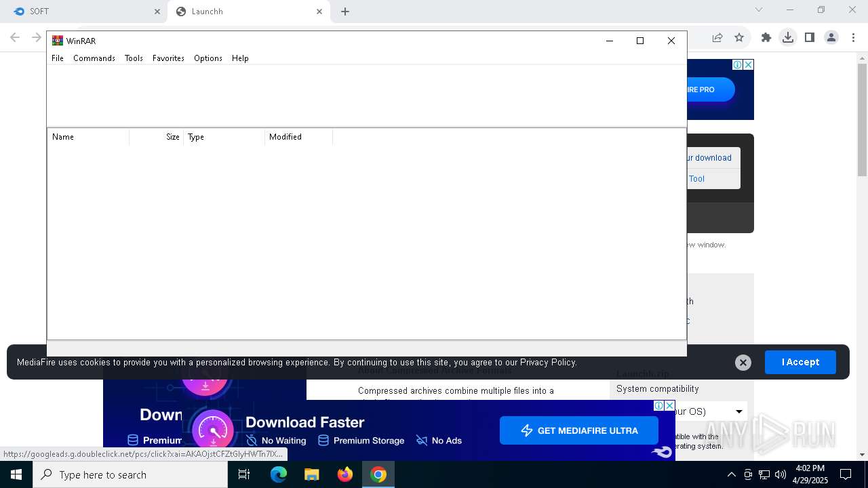Click the WinRAR title bar app icon
Viewport: 868px width, 488px height.
coord(58,41)
